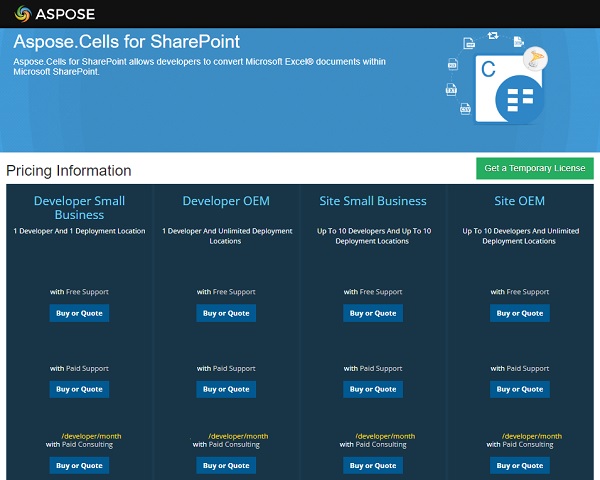Click the Pricing Information heading
The width and height of the screenshot is (600, 480).
pos(69,171)
